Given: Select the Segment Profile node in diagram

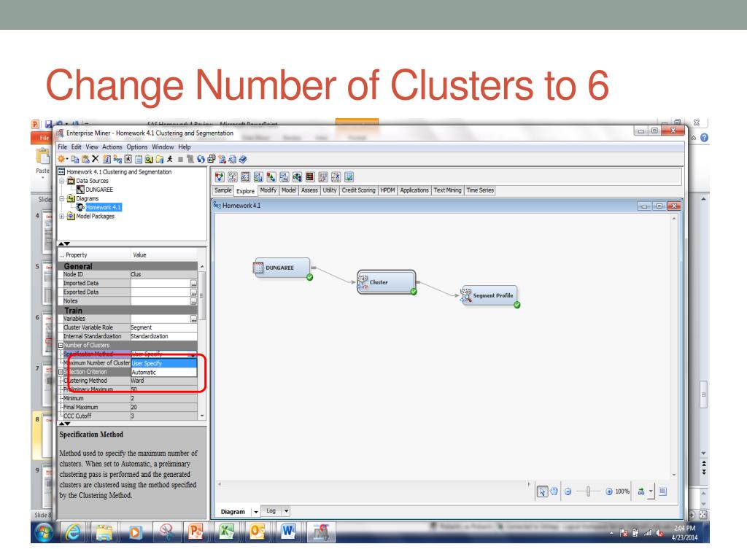Looking at the screenshot, I should tap(489, 296).
